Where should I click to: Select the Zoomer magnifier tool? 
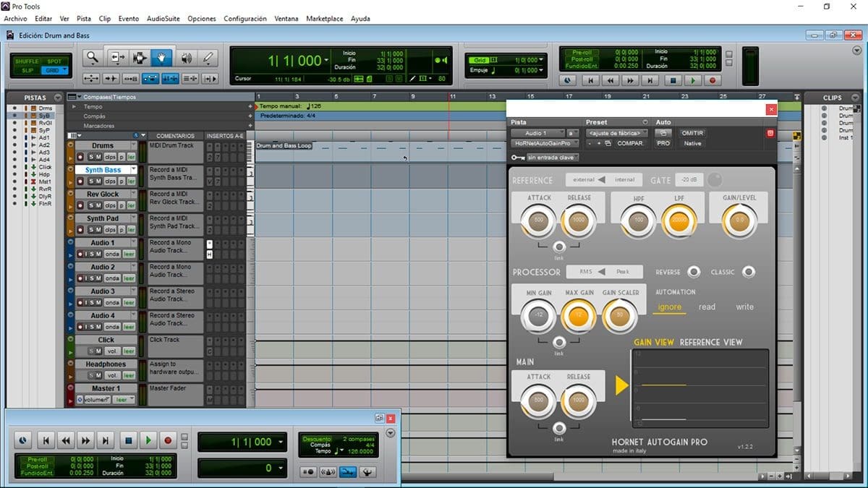point(93,58)
